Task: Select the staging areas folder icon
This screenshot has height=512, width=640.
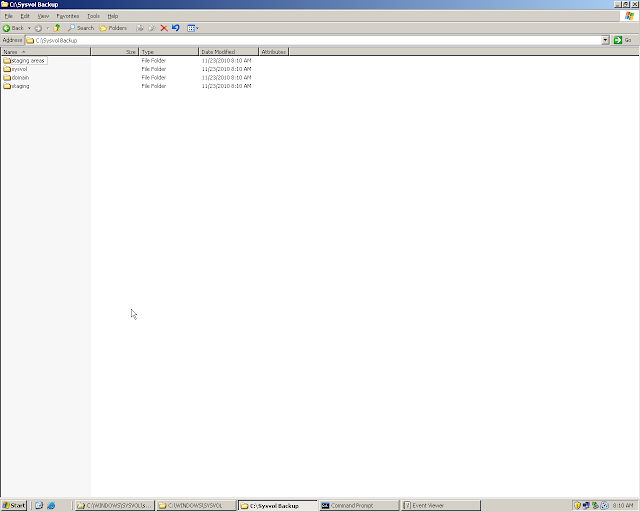Action: pyautogui.click(x=7, y=60)
